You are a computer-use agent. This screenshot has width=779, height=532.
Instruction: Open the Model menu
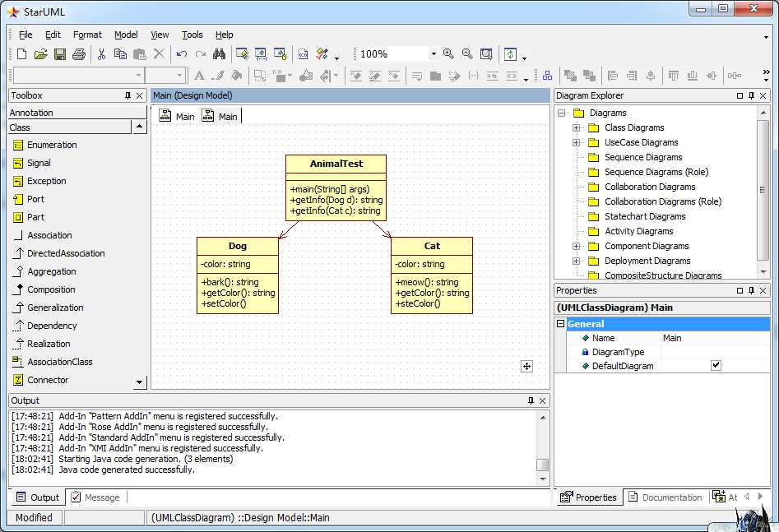pyautogui.click(x=126, y=35)
